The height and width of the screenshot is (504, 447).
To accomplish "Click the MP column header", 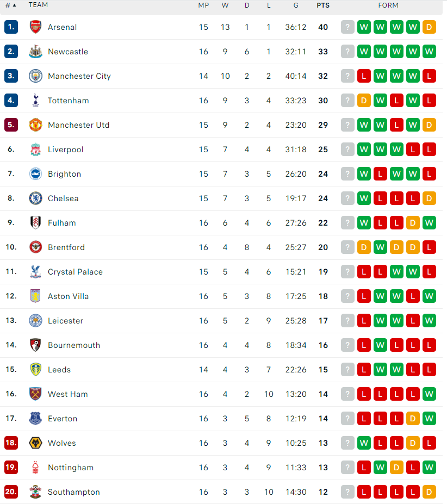I will point(203,5).
